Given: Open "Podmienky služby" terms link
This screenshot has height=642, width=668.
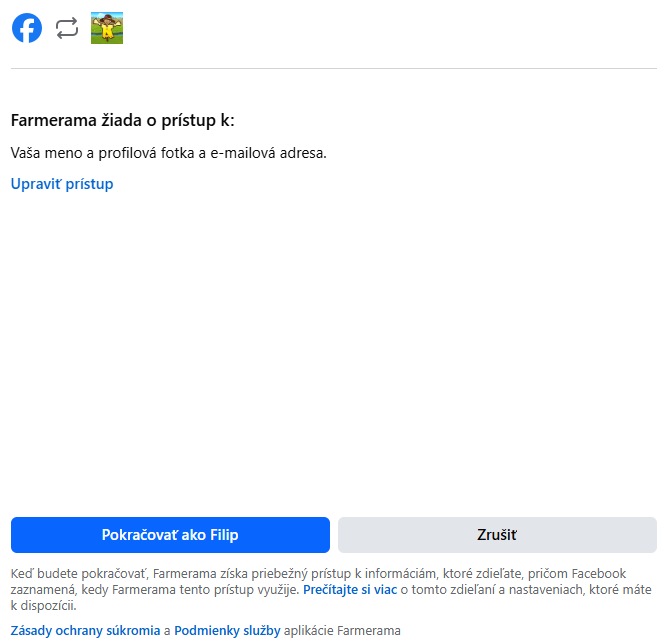Looking at the screenshot, I should click(227, 630).
